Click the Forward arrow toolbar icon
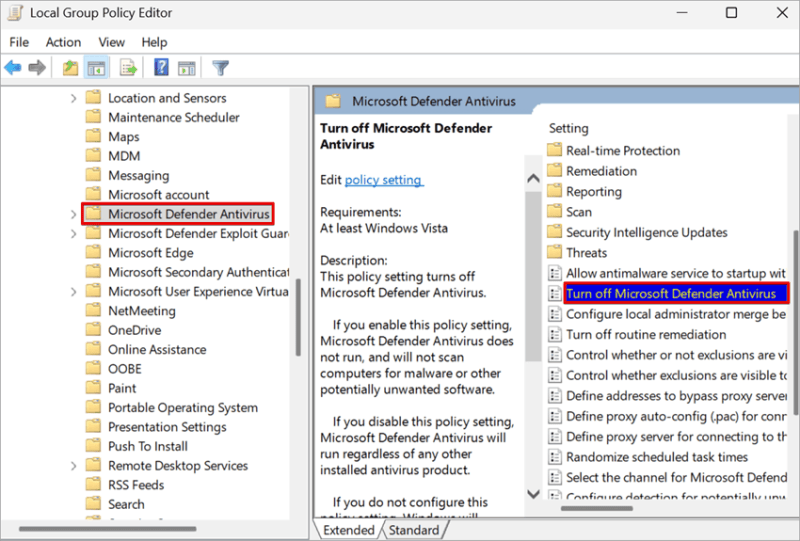 pyautogui.click(x=37, y=67)
